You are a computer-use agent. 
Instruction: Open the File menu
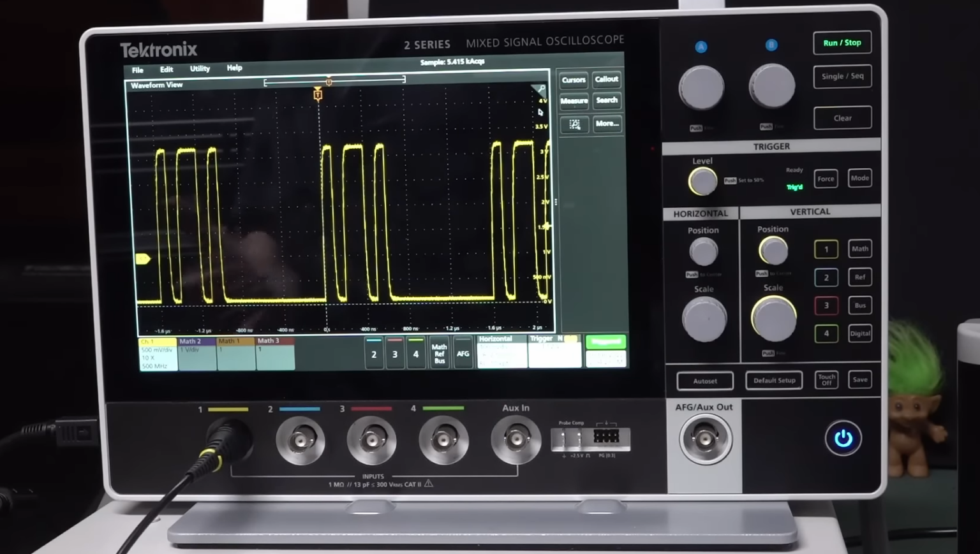(137, 70)
